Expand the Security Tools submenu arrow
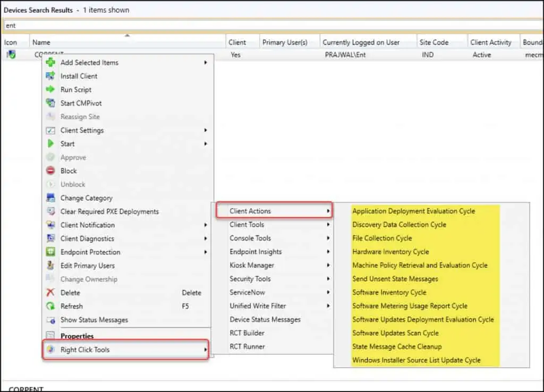This screenshot has height=392, width=544. coord(328,278)
